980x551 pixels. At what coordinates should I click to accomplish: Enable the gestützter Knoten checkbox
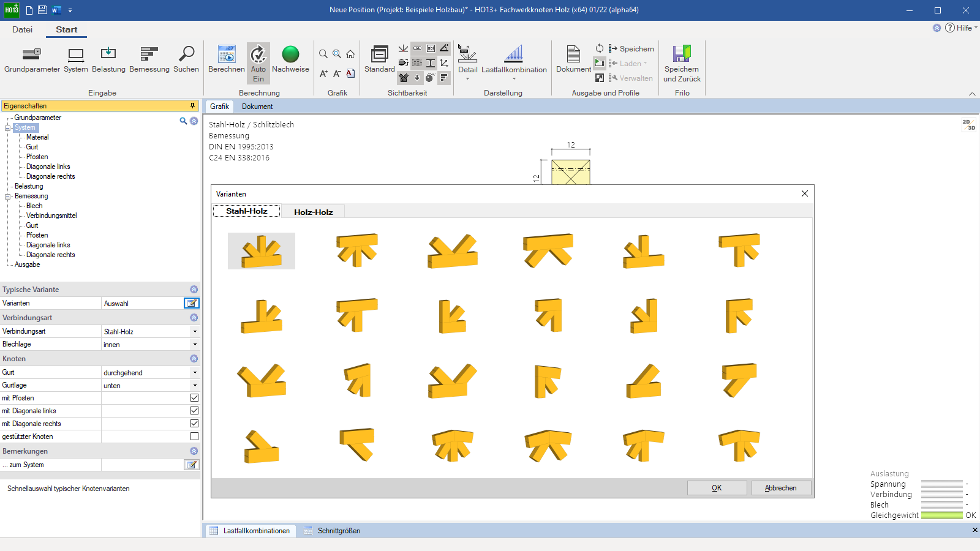pyautogui.click(x=194, y=437)
